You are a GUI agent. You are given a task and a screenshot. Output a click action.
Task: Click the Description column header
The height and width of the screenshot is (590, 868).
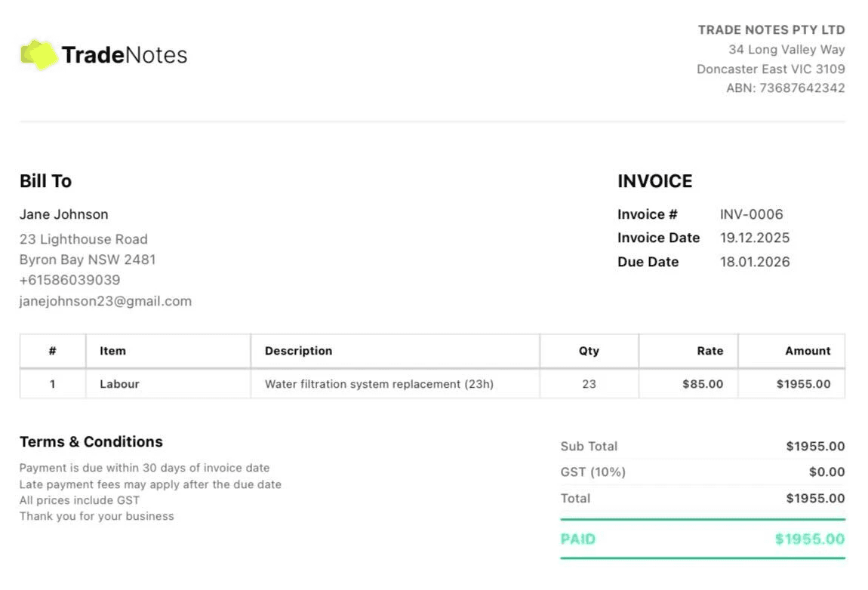298,351
